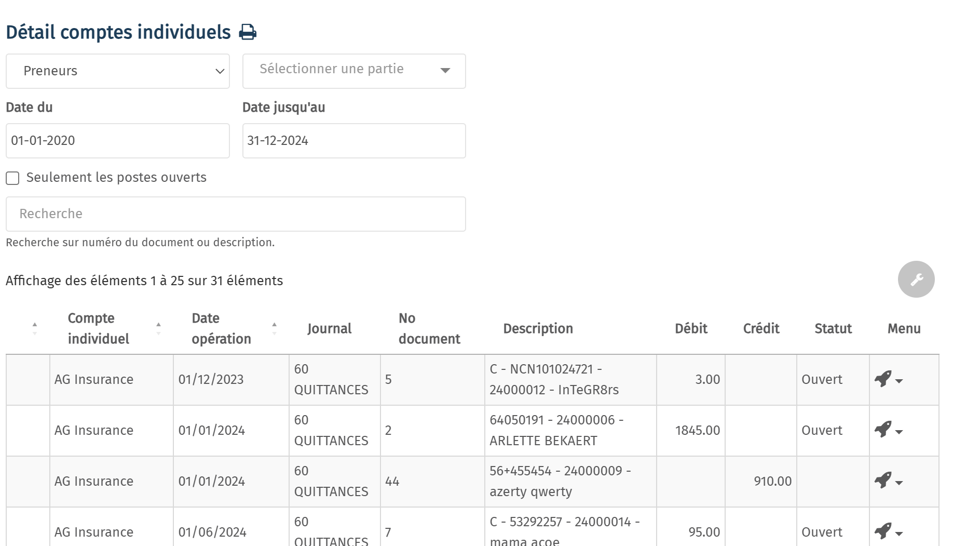The image size is (980, 546).
Task: Click the print icon beside the page title
Action: coord(248,32)
